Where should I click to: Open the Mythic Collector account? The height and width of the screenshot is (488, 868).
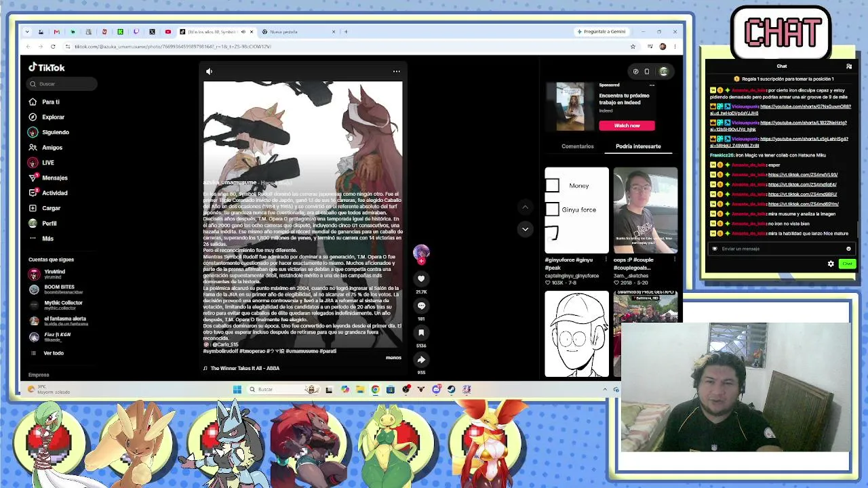point(56,305)
